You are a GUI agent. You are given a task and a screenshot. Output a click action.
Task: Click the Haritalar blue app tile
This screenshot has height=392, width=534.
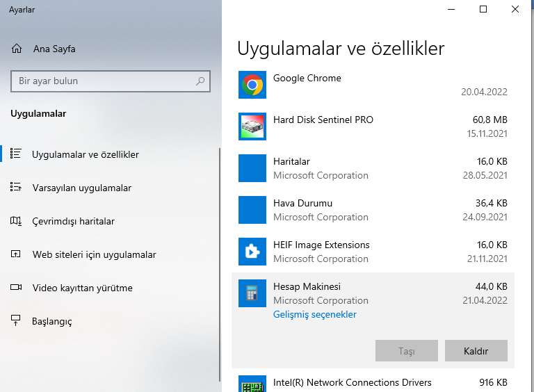[x=252, y=168]
